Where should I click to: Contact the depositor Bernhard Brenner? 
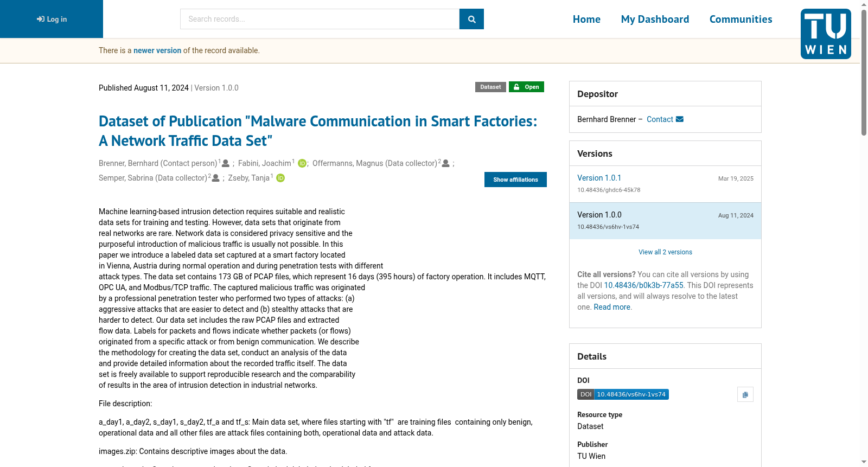click(665, 119)
